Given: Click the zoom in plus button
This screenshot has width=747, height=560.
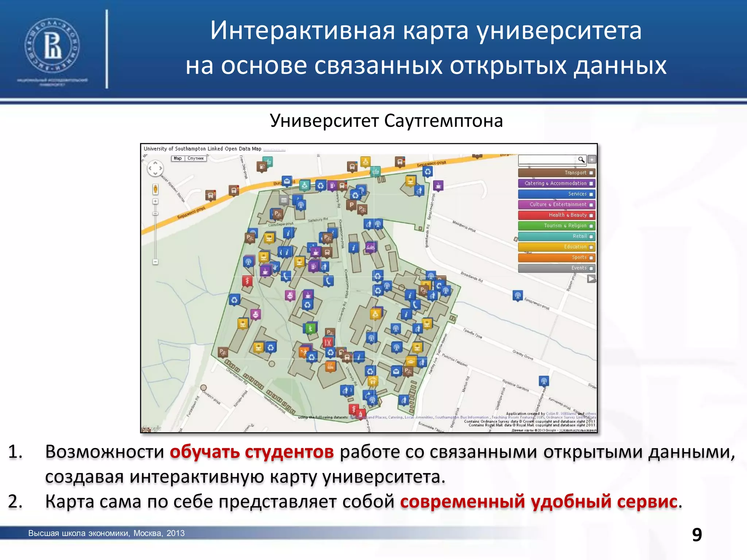Looking at the screenshot, I should 155,202.
